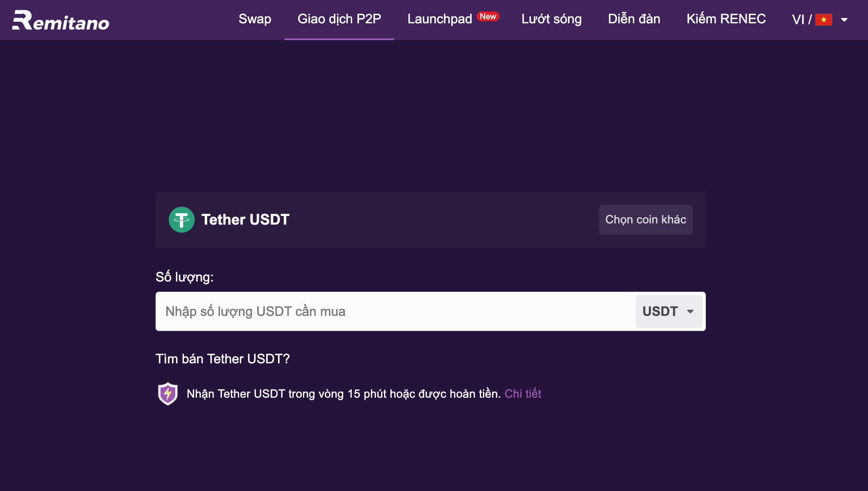Screen dimensions: 868x491
Task: Click the Tether USDT coin icon
Action: point(181,220)
